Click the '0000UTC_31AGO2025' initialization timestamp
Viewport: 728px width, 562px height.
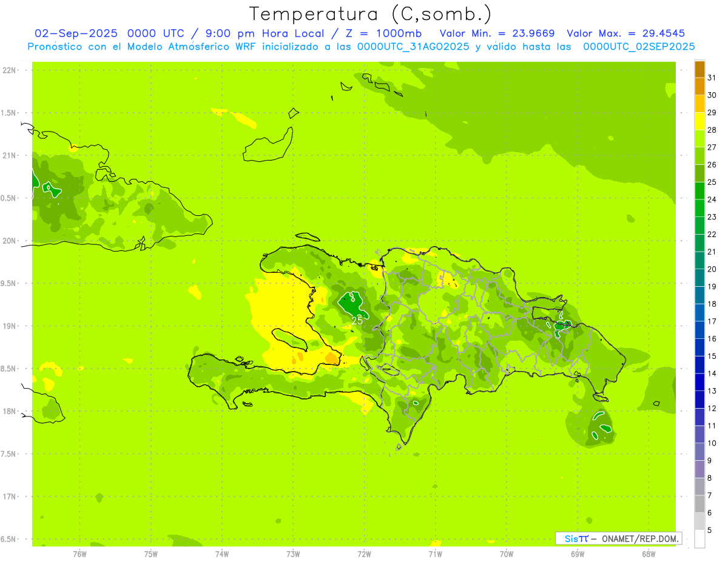tap(413, 47)
